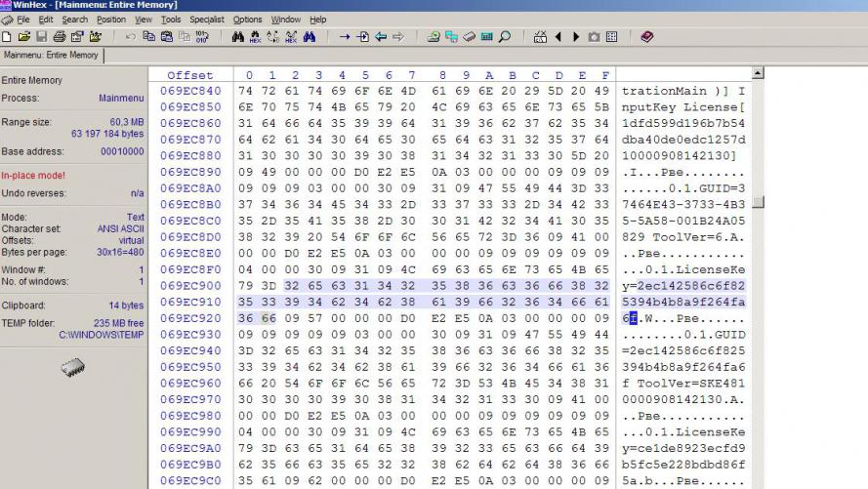868x489 pixels.
Task: Click the 'ANSI ASCII' character set value
Action: pyautogui.click(x=121, y=229)
